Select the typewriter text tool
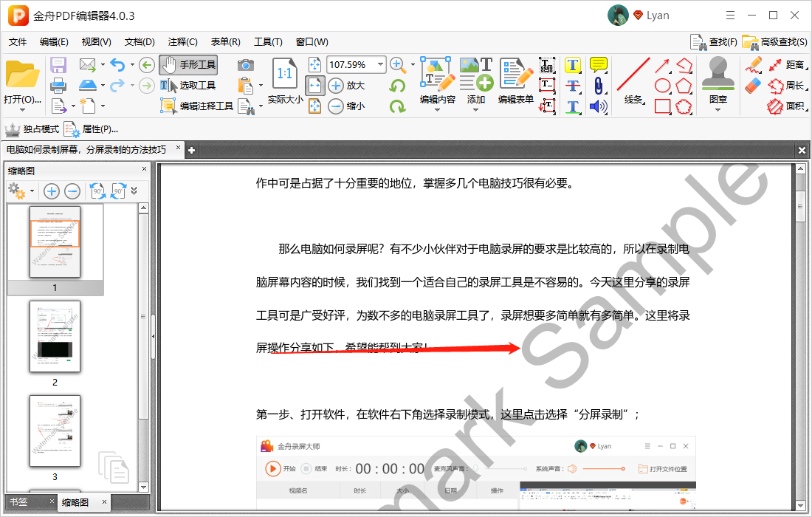812x517 pixels. point(547,65)
